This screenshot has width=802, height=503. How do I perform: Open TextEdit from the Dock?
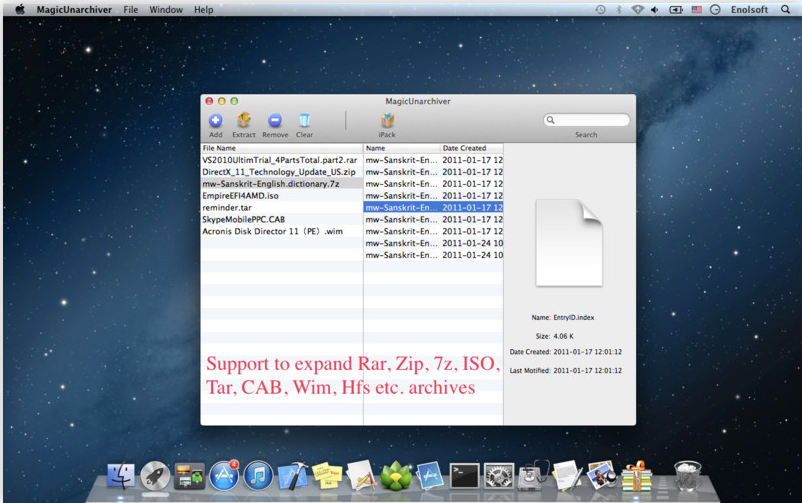click(567, 476)
